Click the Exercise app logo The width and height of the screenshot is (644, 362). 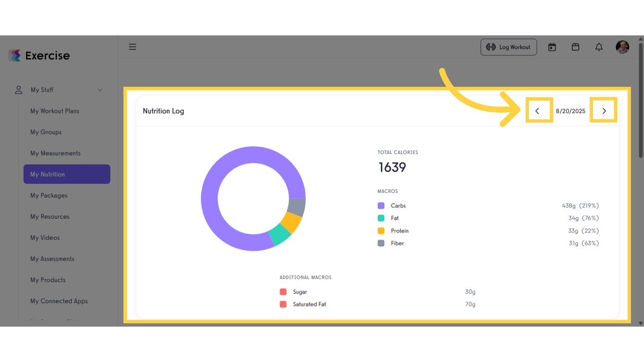39,55
